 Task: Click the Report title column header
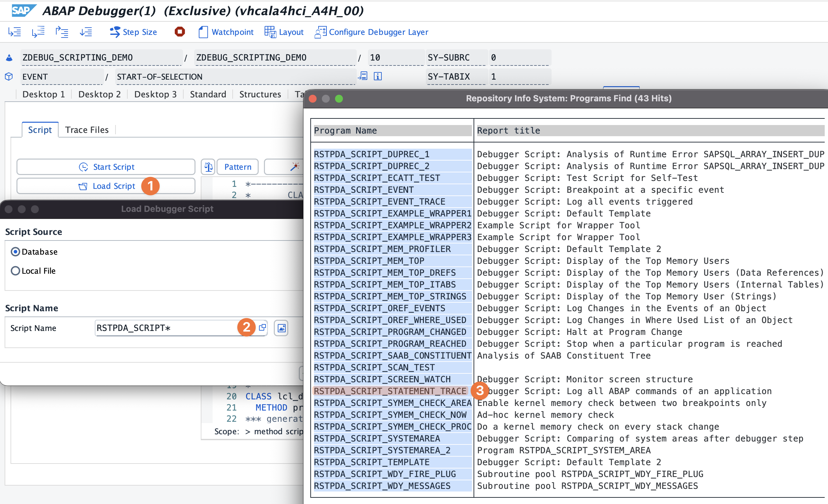[651, 131]
